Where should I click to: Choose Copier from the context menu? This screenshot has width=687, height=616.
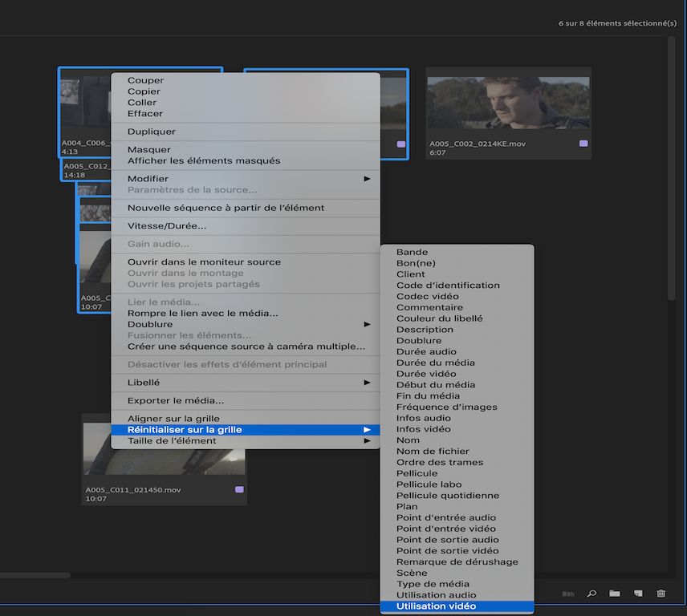point(246,91)
